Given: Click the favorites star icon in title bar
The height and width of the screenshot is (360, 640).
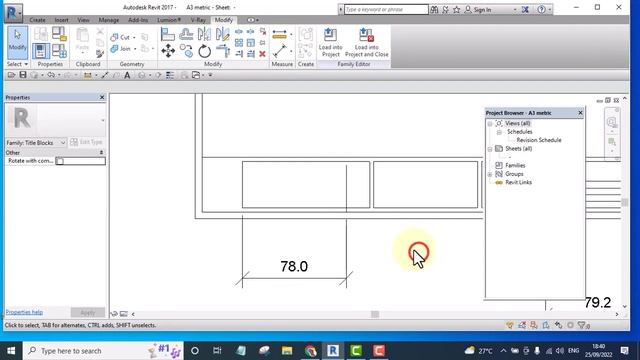Looking at the screenshot, I should 456,9.
